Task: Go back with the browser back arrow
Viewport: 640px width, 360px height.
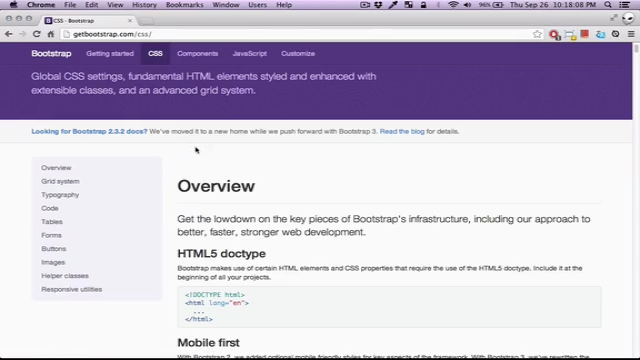Action: coord(9,34)
